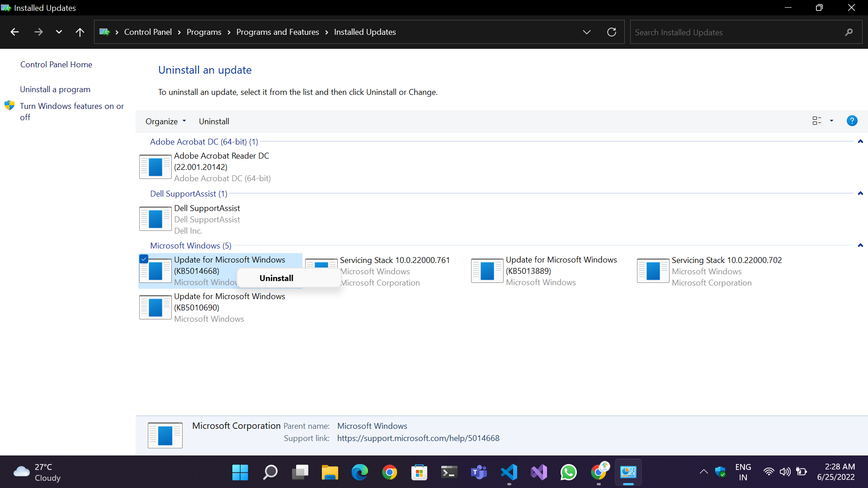Viewport: 868px width, 488px height.
Task: Click the Installed Updates breadcrumb
Action: pyautogui.click(x=365, y=32)
